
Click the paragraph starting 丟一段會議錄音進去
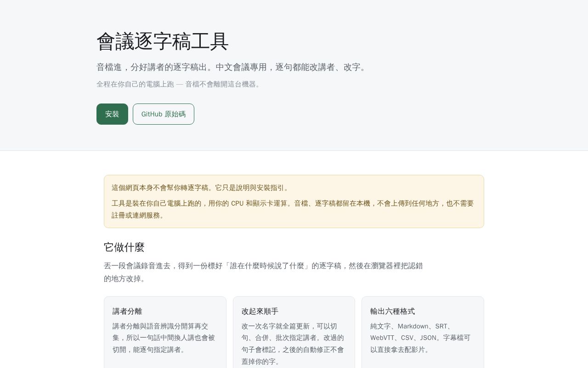click(x=264, y=272)
